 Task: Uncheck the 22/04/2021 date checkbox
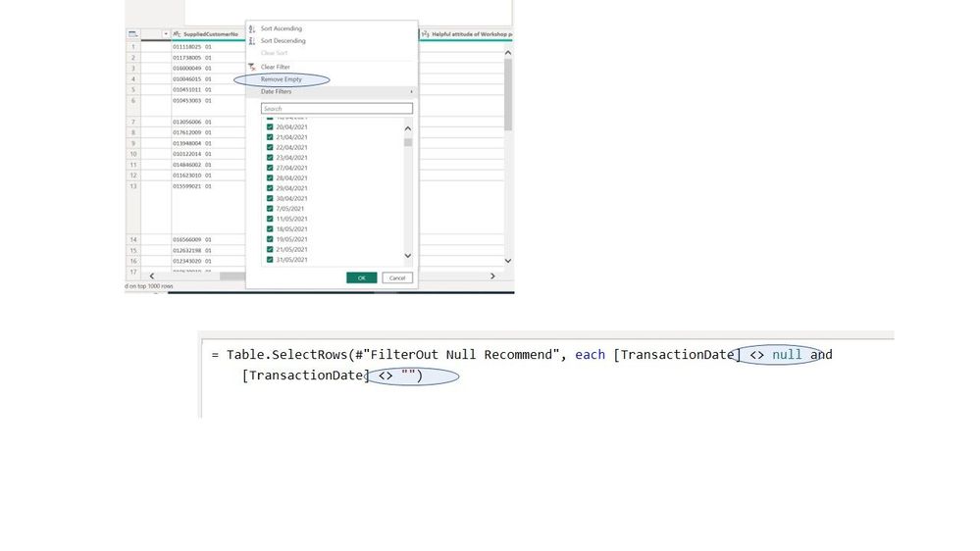pos(270,147)
